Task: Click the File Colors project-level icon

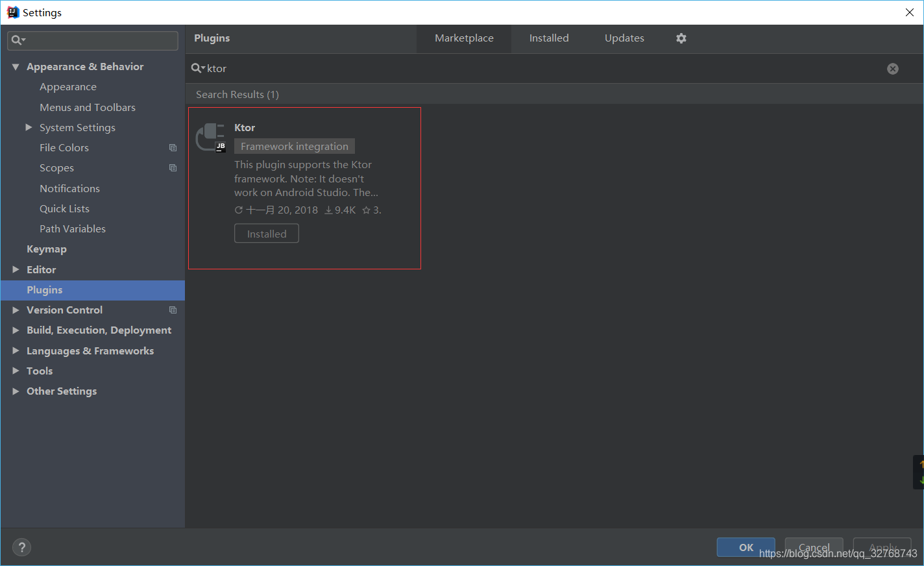Action: 173,148
